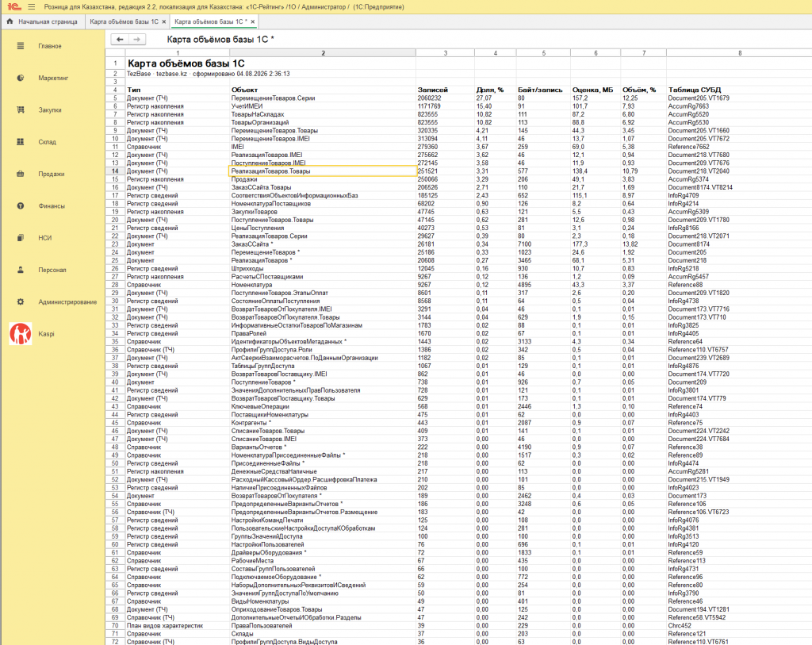Open the Склад grid icon
The width and height of the screenshot is (812, 645).
[x=20, y=142]
